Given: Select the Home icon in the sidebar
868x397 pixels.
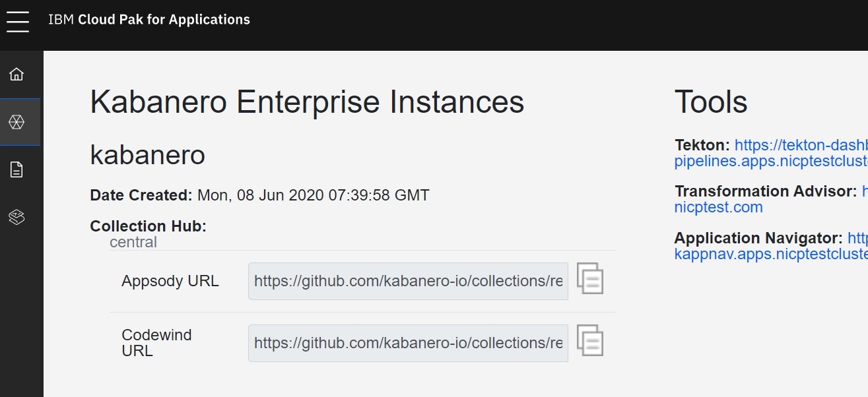Looking at the screenshot, I should 17,74.
